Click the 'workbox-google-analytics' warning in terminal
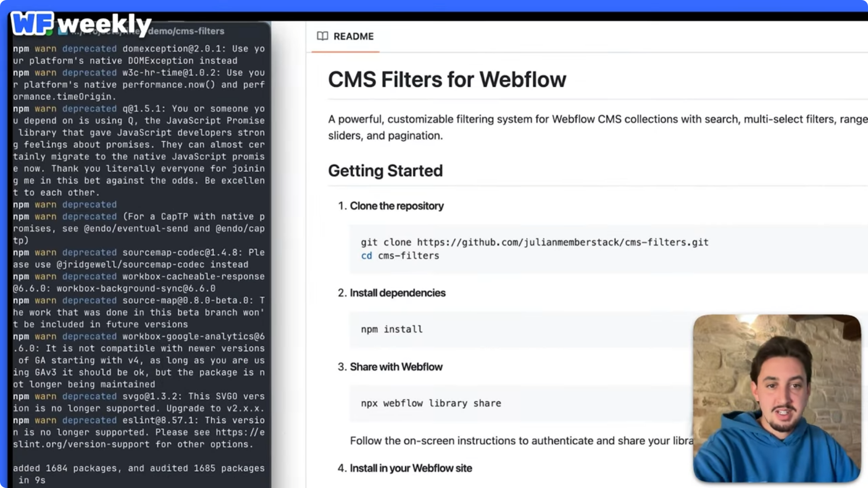This screenshot has width=868, height=488. (139, 360)
